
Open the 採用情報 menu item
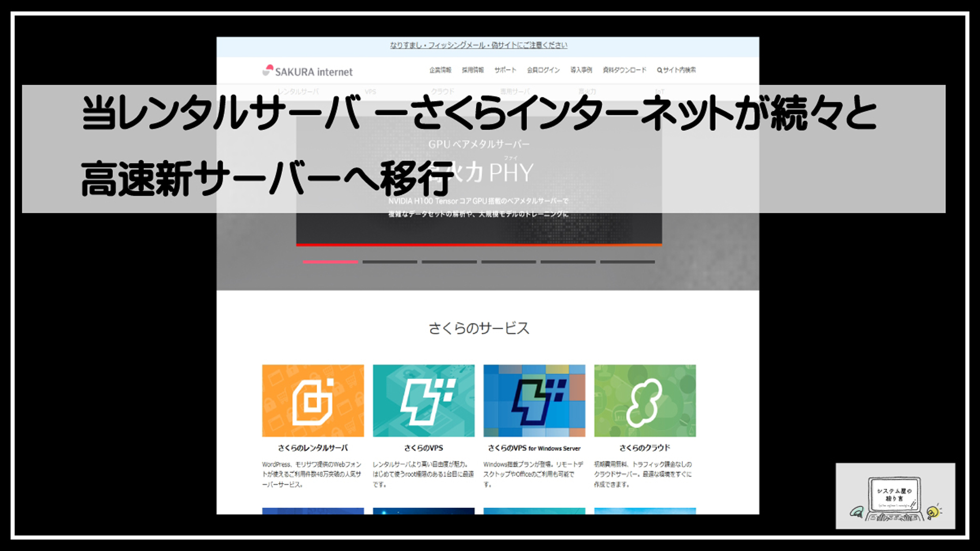[473, 70]
